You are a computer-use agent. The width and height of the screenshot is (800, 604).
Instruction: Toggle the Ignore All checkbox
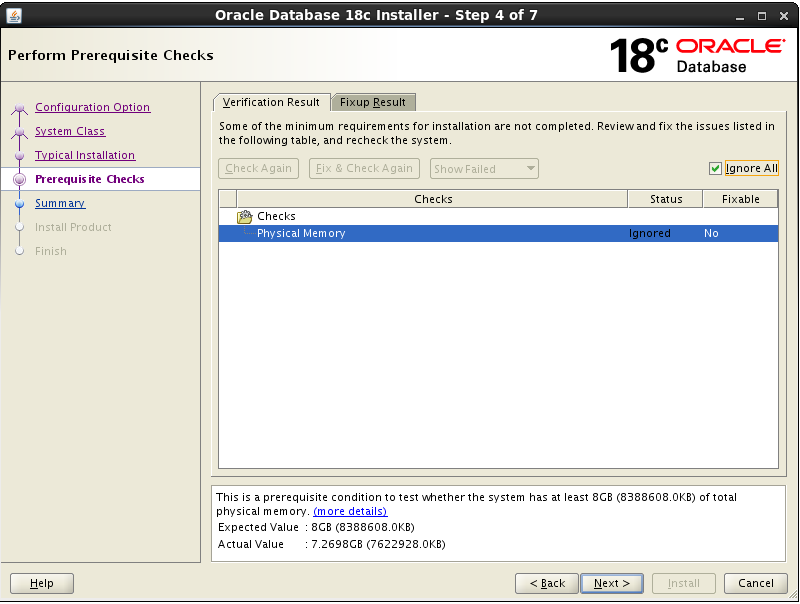click(715, 168)
